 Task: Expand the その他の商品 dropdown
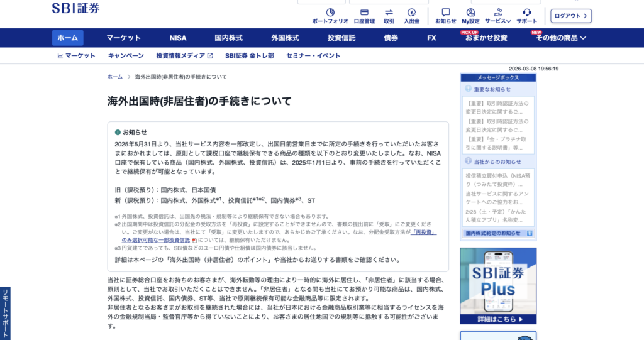[x=560, y=38]
